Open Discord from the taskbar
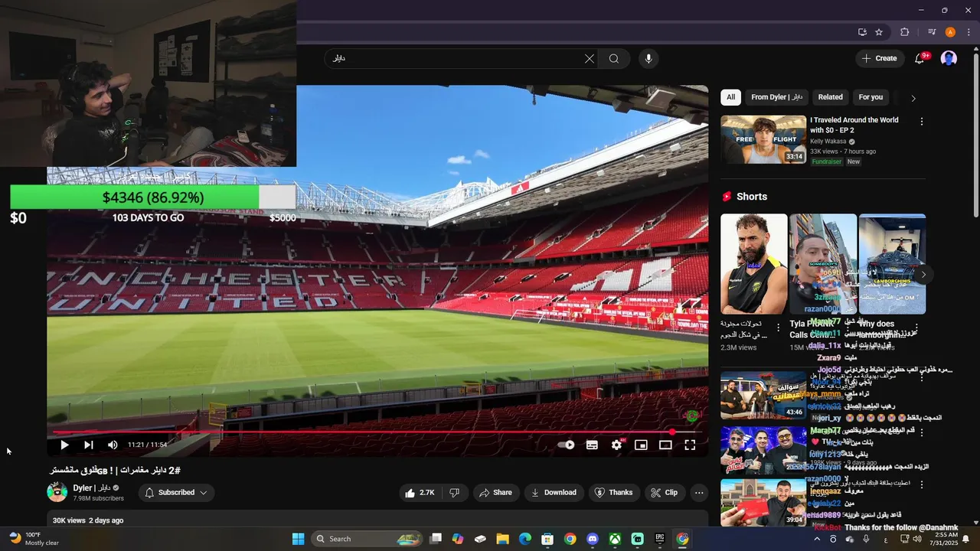The image size is (980, 551). (x=592, y=539)
